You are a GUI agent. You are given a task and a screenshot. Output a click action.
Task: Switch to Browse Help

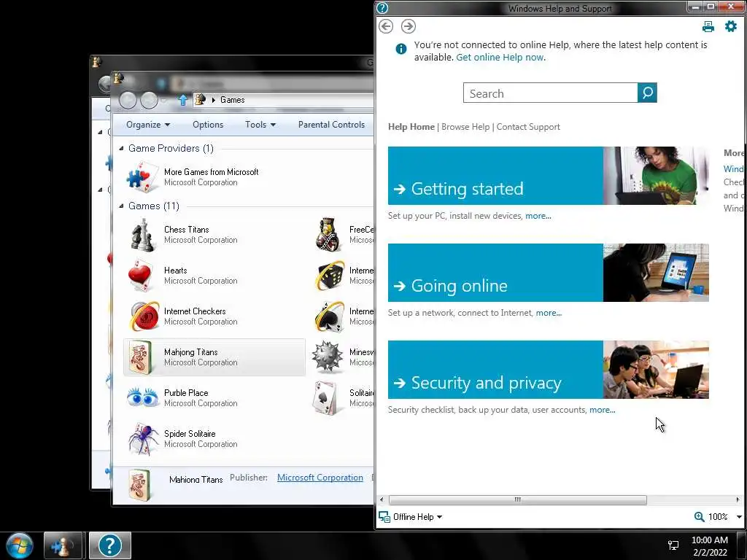(x=465, y=127)
